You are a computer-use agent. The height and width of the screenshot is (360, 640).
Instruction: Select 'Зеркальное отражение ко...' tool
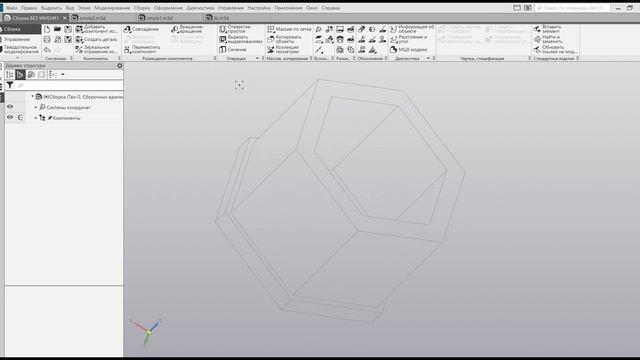tap(97, 49)
